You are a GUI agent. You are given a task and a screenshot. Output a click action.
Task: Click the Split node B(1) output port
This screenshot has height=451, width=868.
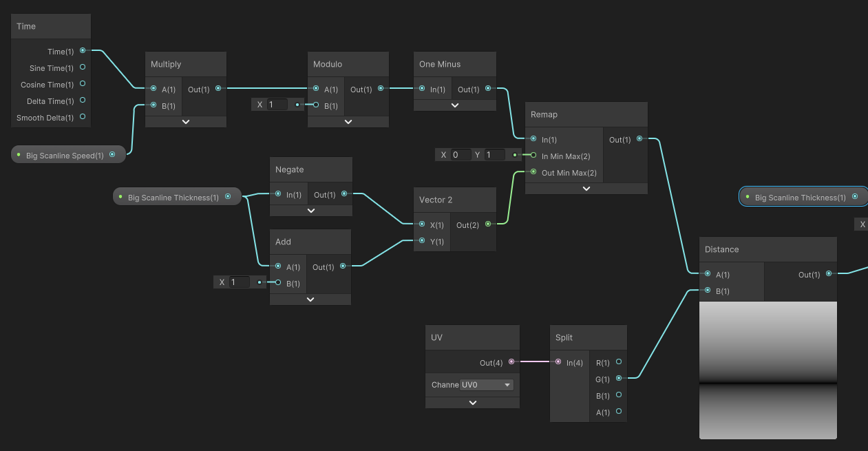[x=619, y=395]
